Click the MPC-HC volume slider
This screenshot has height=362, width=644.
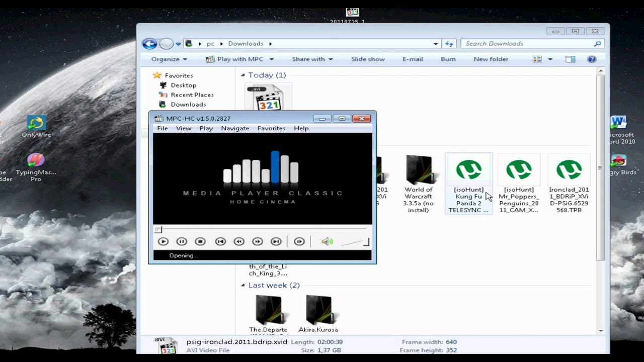(x=355, y=243)
